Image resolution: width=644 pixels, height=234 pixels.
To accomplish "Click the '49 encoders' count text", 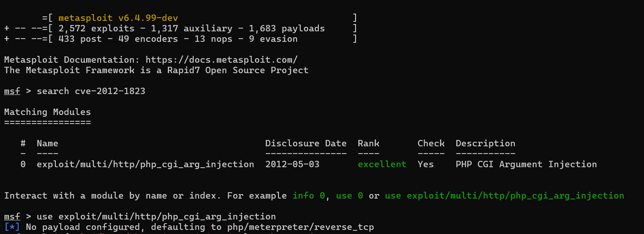I will (x=148, y=39).
